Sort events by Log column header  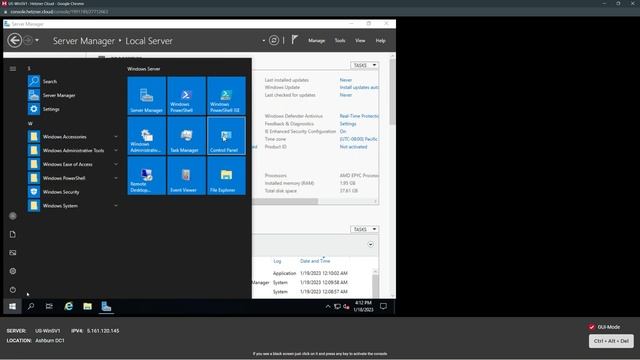pyautogui.click(x=277, y=261)
